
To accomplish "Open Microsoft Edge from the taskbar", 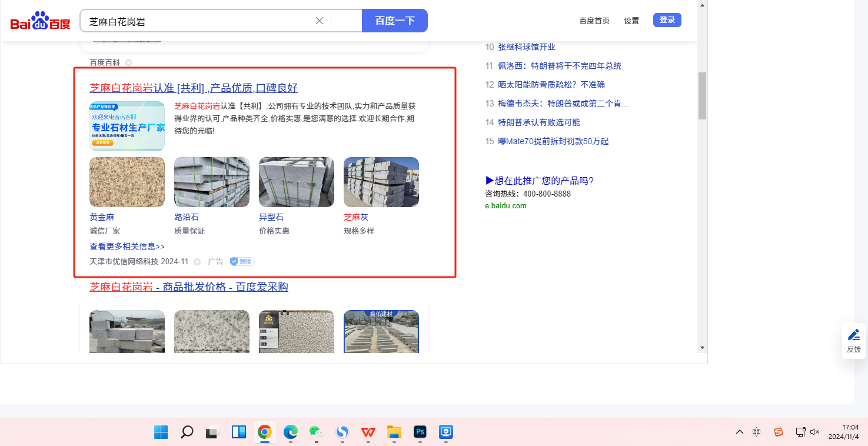I will [x=290, y=432].
